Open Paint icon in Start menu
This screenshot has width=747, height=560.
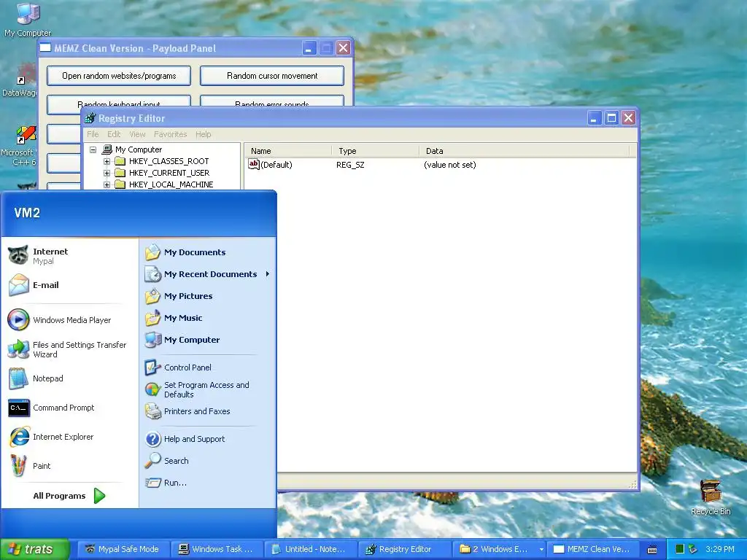18,466
